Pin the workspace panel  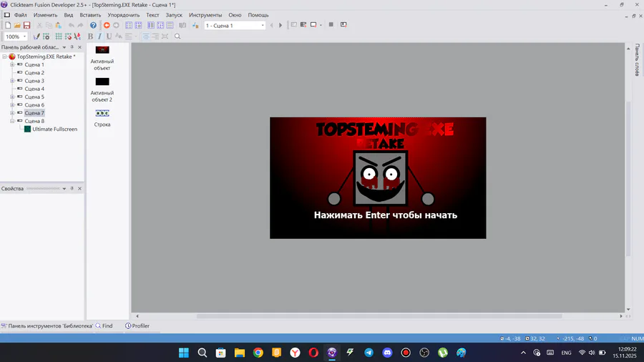(x=72, y=47)
